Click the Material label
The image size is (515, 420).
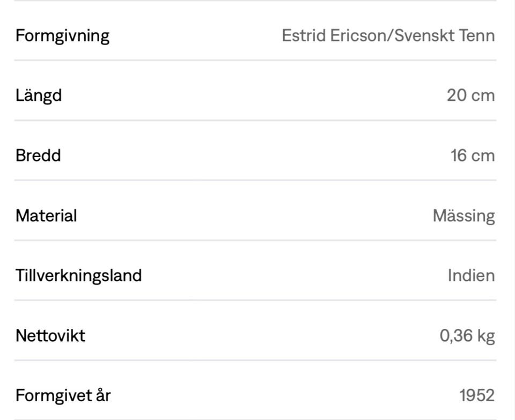(x=46, y=216)
